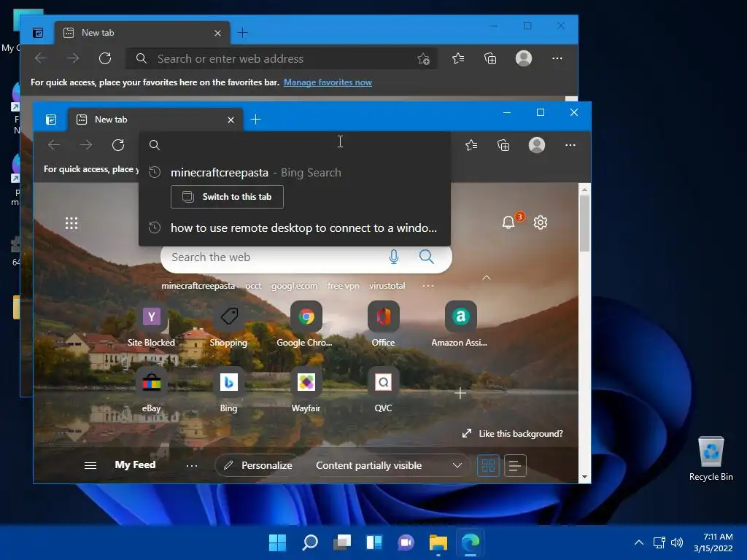Image resolution: width=747 pixels, height=560 pixels.
Task: Open feed more options ellipsis
Action: (192, 466)
